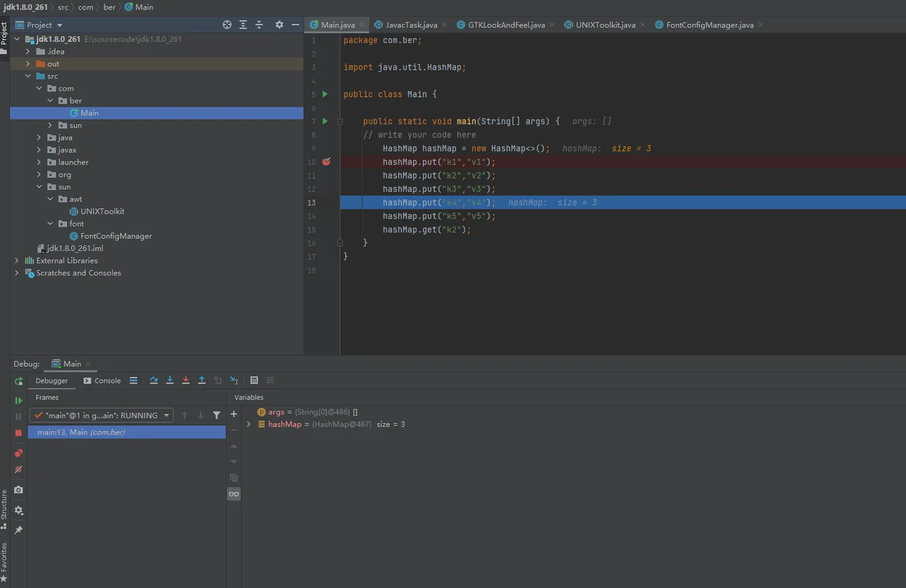This screenshot has width=906, height=588.
Task: Open the Debugger tab
Action: [52, 381]
